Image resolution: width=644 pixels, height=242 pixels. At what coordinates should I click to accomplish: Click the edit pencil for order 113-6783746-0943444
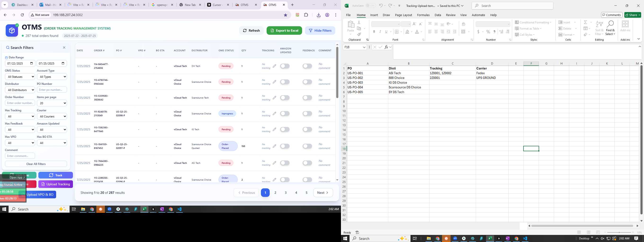274,82
